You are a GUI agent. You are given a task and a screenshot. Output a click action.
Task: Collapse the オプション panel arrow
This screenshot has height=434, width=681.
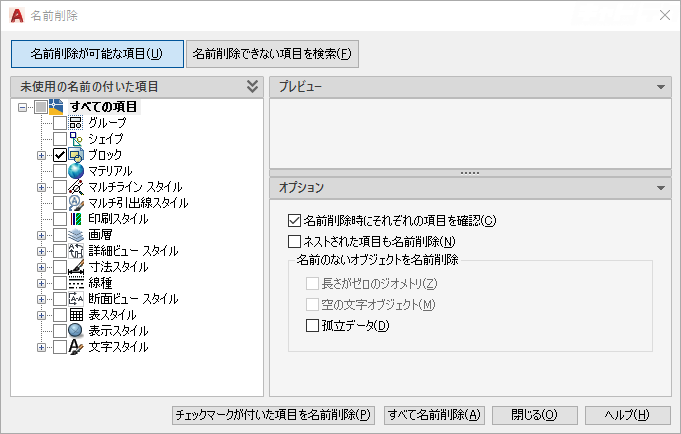point(661,188)
